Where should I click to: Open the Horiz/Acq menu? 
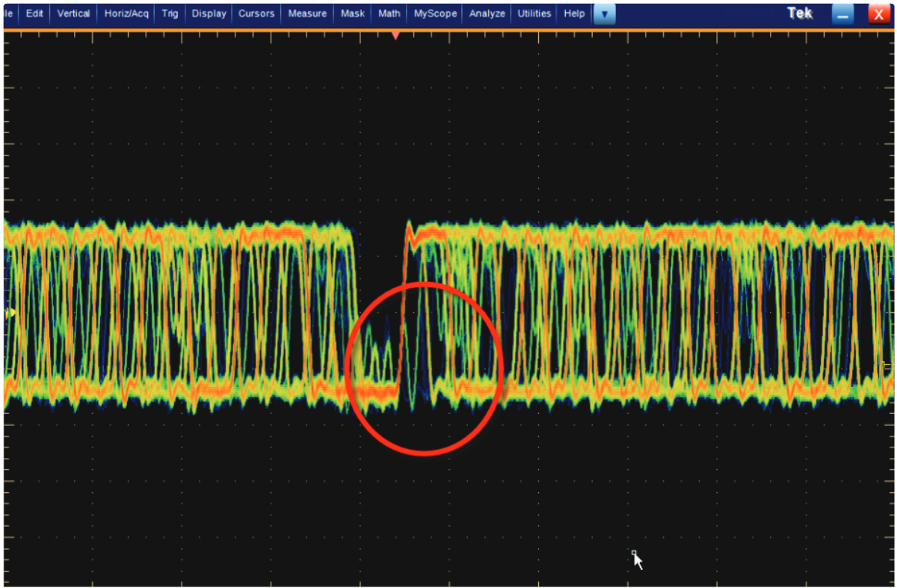[x=126, y=13]
